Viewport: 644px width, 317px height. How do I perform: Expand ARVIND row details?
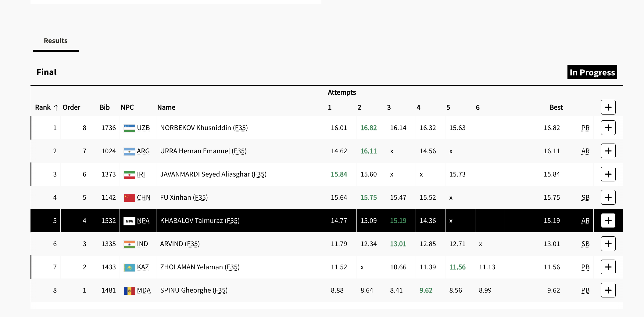pyautogui.click(x=608, y=244)
